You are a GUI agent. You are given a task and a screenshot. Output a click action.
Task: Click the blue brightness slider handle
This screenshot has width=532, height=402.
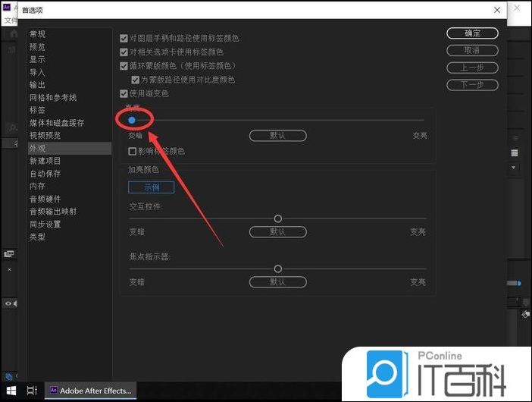pyautogui.click(x=132, y=120)
